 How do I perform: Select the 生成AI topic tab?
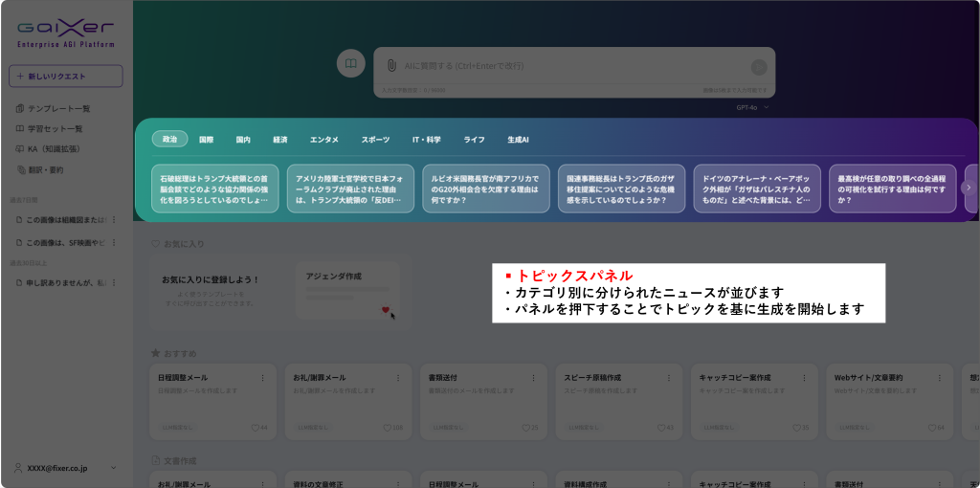[x=518, y=140]
